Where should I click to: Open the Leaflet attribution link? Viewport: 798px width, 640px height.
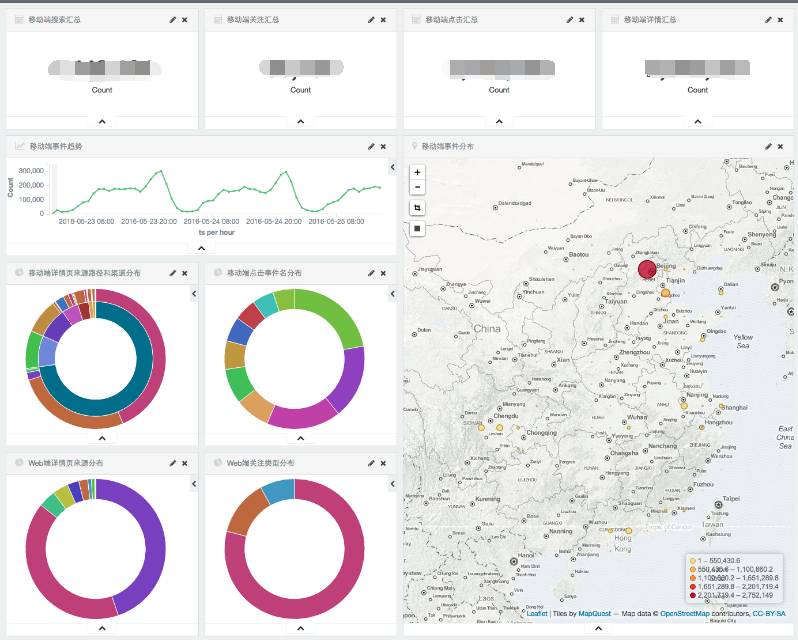coord(537,614)
